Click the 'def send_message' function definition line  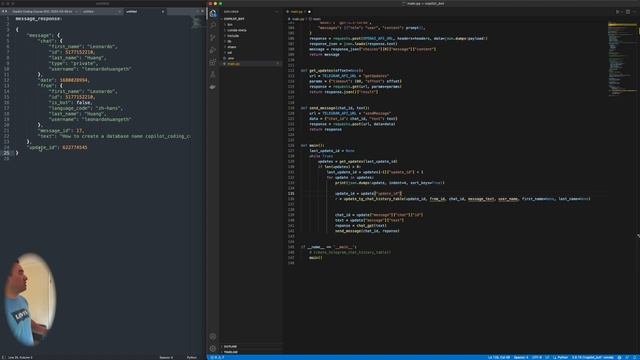(x=335, y=108)
